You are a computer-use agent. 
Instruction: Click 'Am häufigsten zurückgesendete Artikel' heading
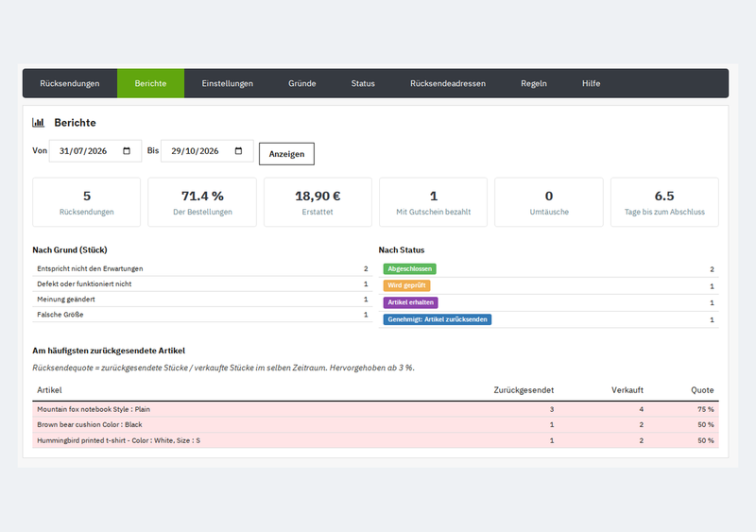tap(109, 351)
